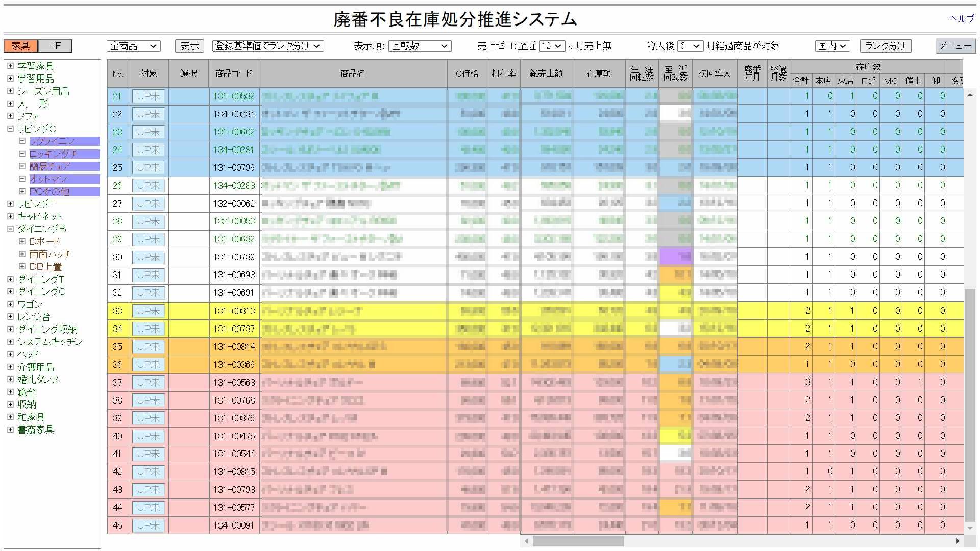Click the 表示 button
This screenshot has height=551, width=980.
pyautogui.click(x=189, y=46)
